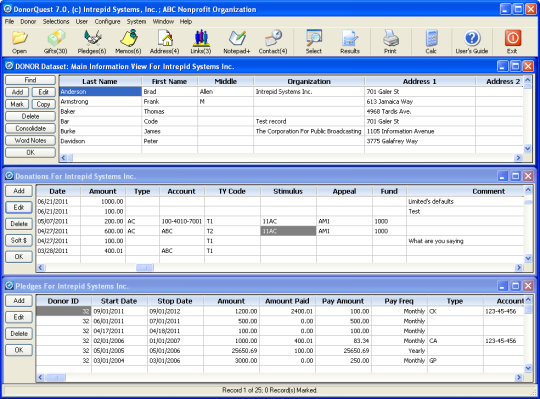Click the Organization column header
Viewport: 540px width, 399px height.
point(309,81)
